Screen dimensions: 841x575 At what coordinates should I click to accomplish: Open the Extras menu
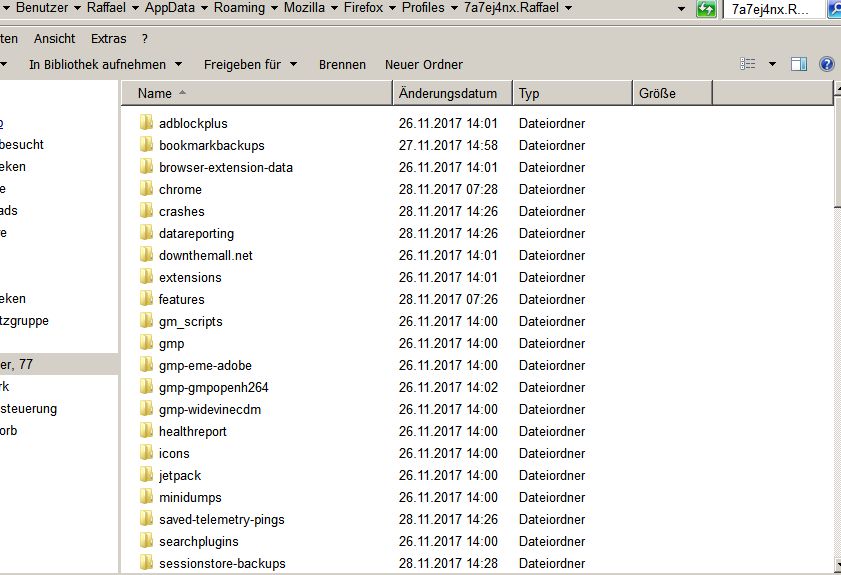[x=108, y=39]
